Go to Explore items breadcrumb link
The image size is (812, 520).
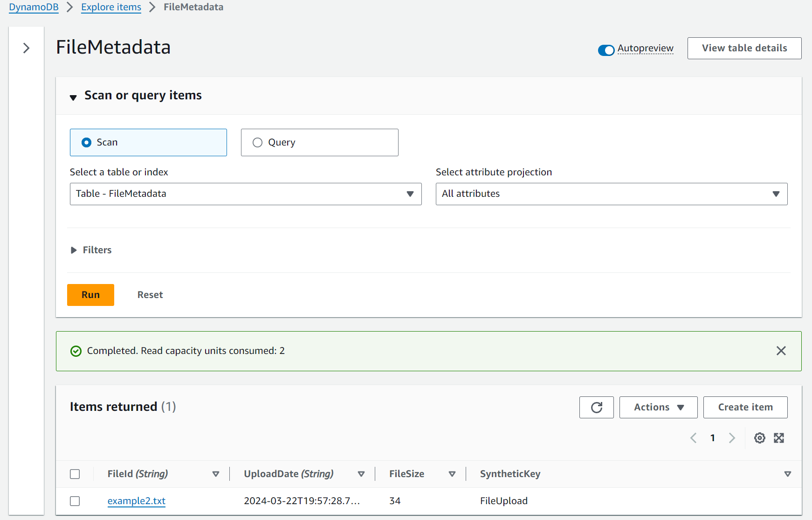click(111, 7)
